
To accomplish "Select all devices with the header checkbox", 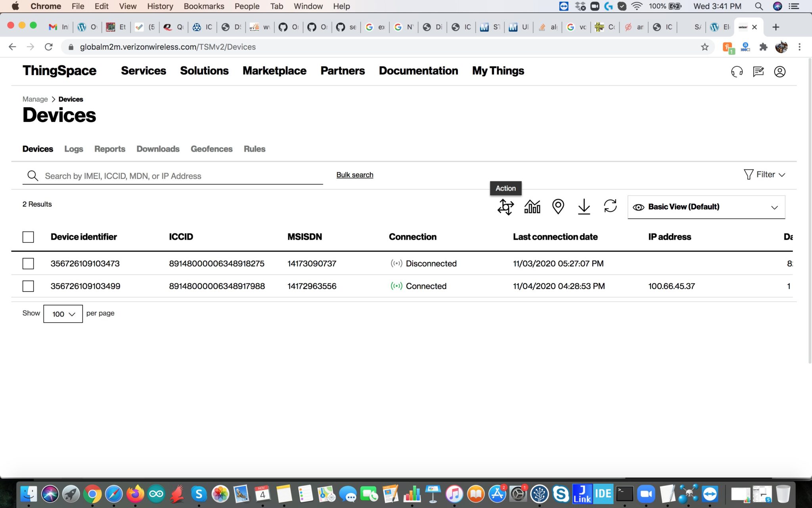I will (28, 237).
